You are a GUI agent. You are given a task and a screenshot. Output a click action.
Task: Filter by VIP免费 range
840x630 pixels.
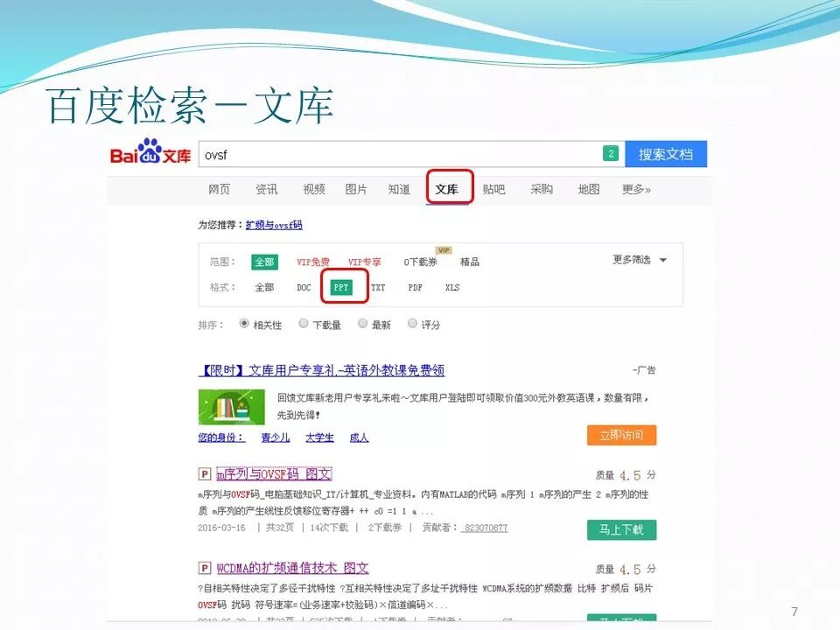(x=313, y=262)
